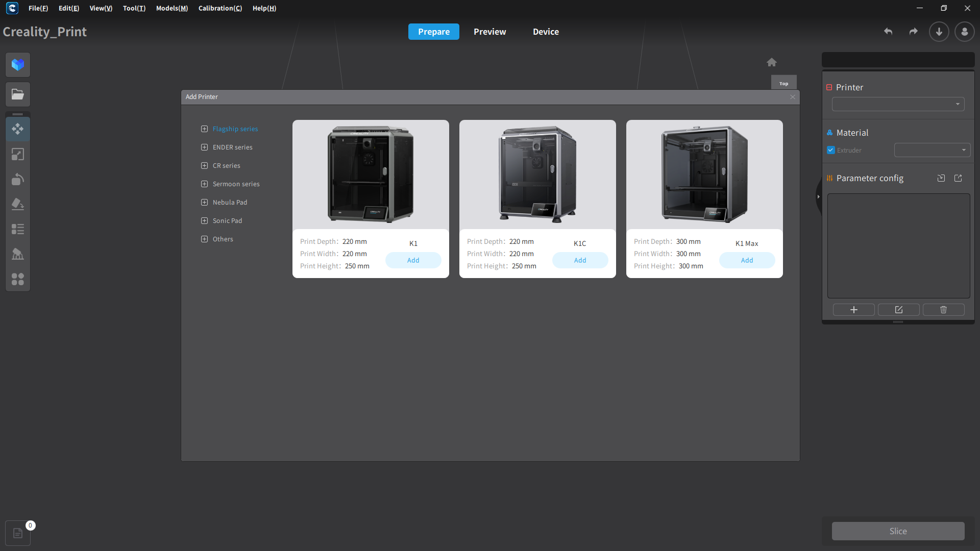Open the Models menu

click(172, 8)
